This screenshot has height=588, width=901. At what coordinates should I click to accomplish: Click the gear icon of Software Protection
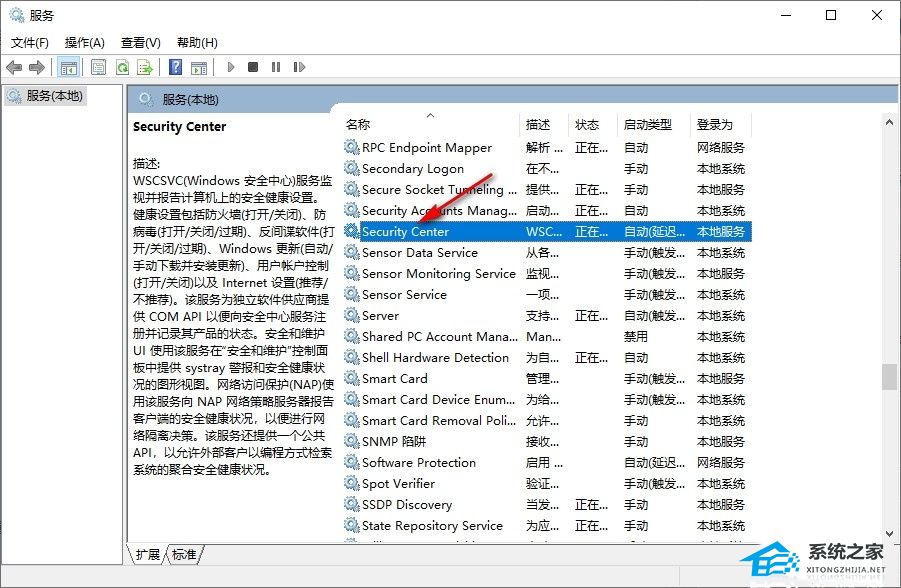click(352, 462)
